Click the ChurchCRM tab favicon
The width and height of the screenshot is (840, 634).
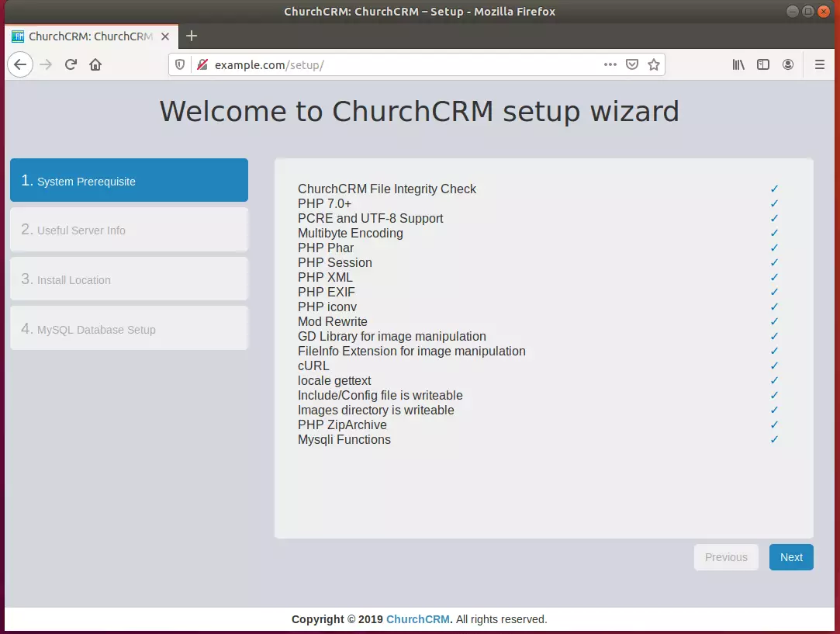click(x=18, y=36)
